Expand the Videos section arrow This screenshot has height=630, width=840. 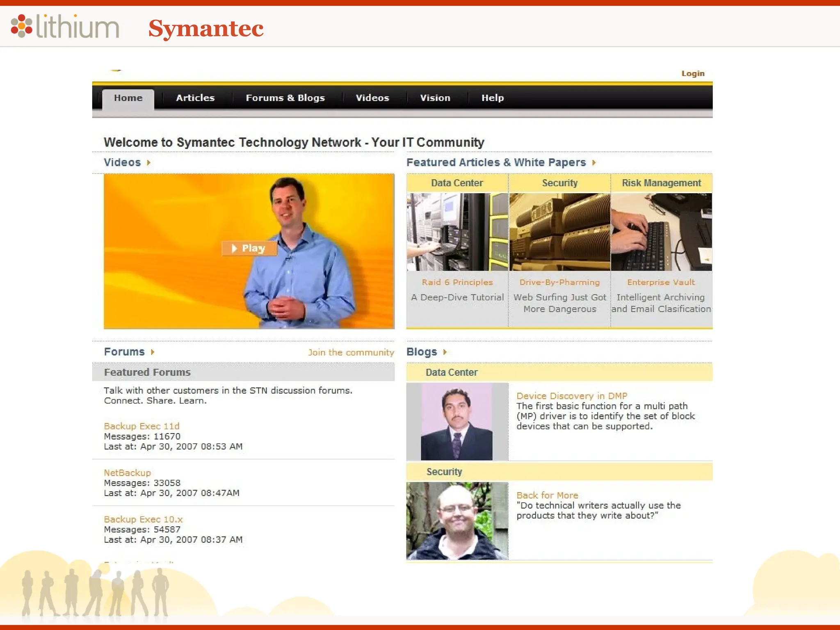tap(149, 163)
